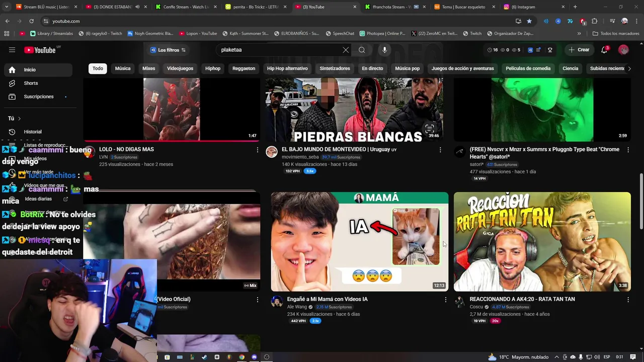Open options for Engañé a Mi Mamá video
The width and height of the screenshot is (644, 362).
pyautogui.click(x=445, y=300)
